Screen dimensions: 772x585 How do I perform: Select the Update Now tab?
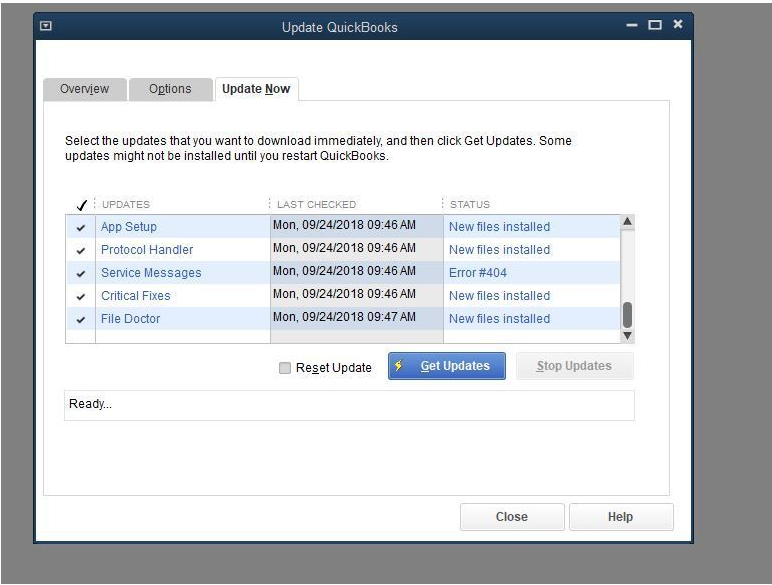pyautogui.click(x=256, y=89)
